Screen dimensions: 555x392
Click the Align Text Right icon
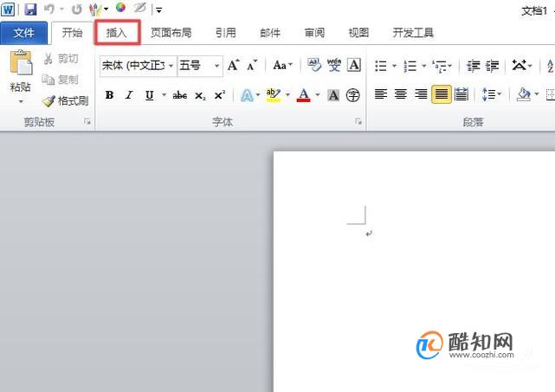tap(421, 94)
